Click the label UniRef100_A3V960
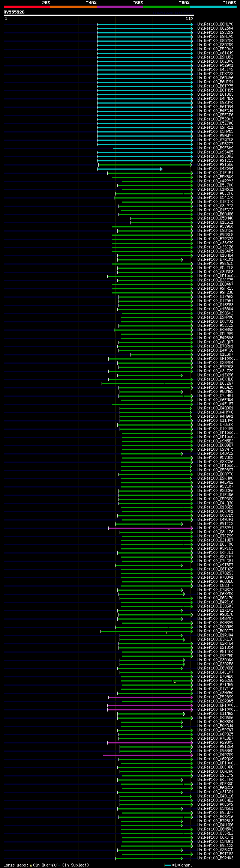Screen dimensions: 240x868 point(215,227)
